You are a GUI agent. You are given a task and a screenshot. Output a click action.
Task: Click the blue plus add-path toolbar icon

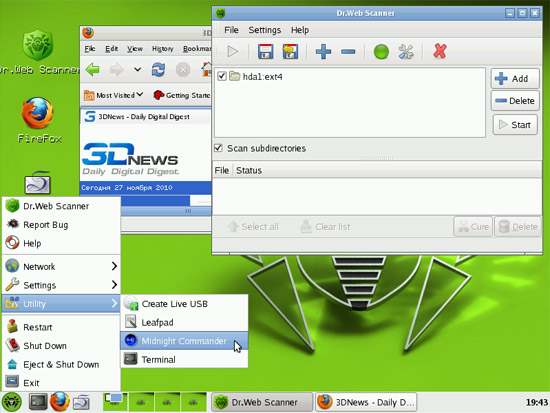323,52
